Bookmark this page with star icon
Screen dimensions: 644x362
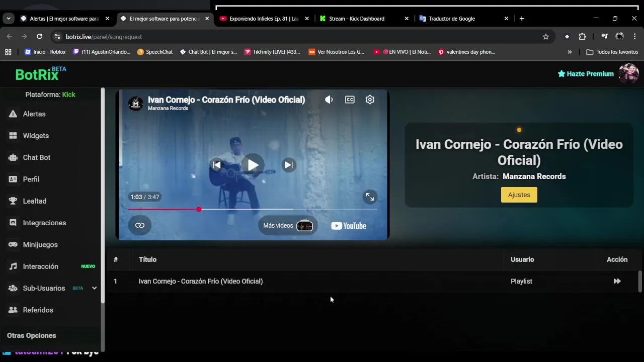tap(546, 37)
